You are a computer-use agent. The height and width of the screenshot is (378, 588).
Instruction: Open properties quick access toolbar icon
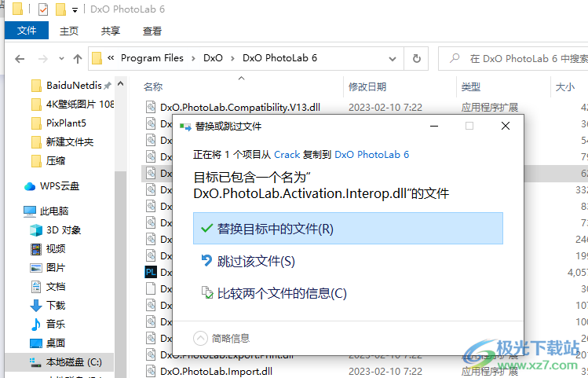coord(43,9)
